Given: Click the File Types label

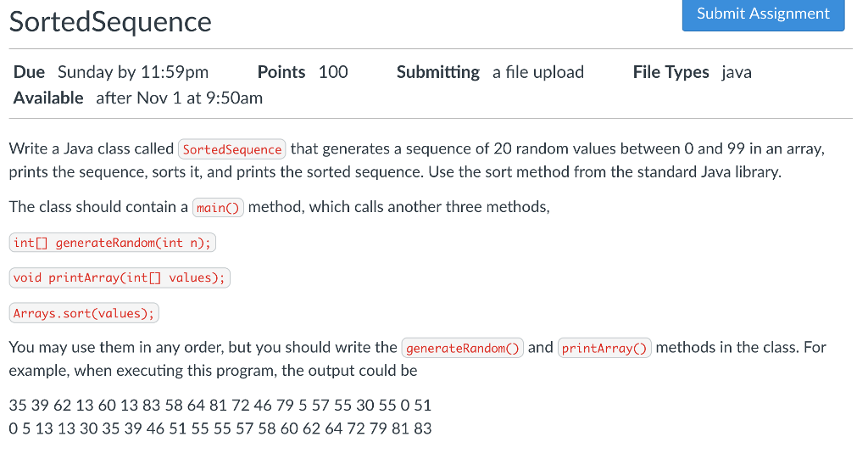Looking at the screenshot, I should tap(671, 72).
